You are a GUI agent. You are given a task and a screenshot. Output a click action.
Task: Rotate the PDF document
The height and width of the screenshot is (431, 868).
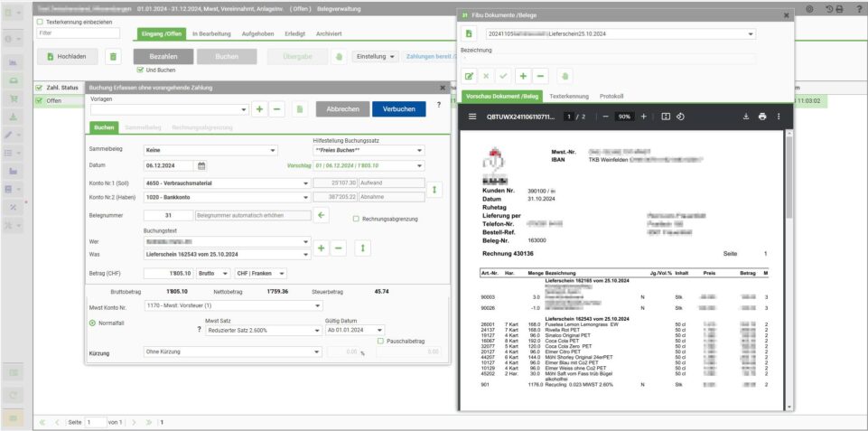[x=681, y=117]
